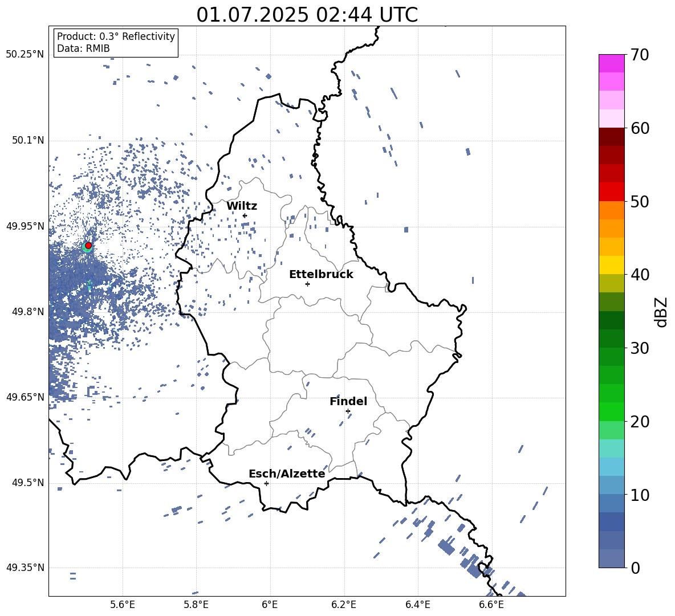The height and width of the screenshot is (616, 675).
Task: Click the Wiltz station cross marker
Action: tap(245, 215)
